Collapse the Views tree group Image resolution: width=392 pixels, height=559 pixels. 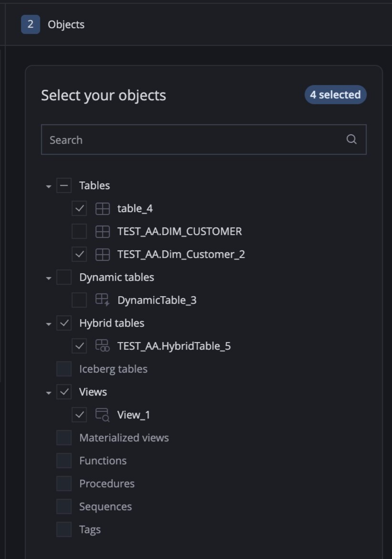click(48, 392)
